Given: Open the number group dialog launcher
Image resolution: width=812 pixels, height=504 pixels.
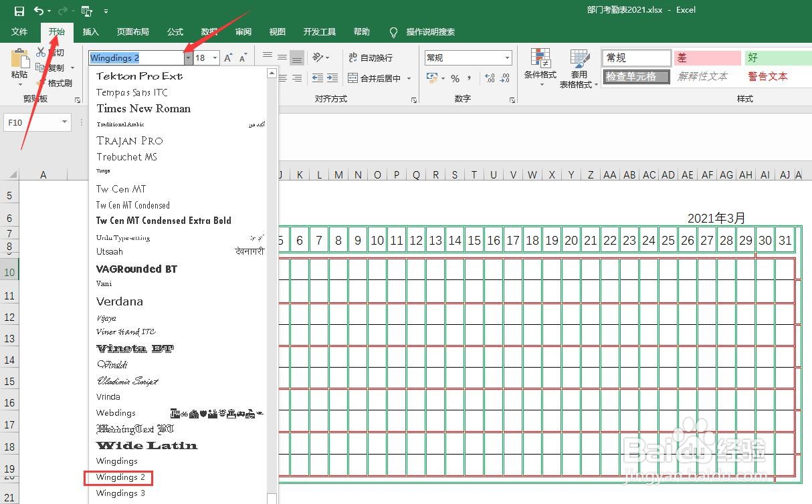Looking at the screenshot, I should (512, 100).
